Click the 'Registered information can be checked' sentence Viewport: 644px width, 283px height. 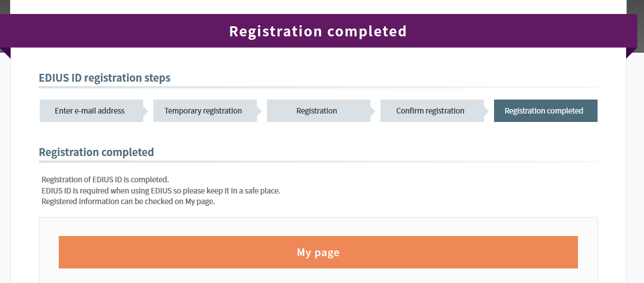click(x=128, y=202)
